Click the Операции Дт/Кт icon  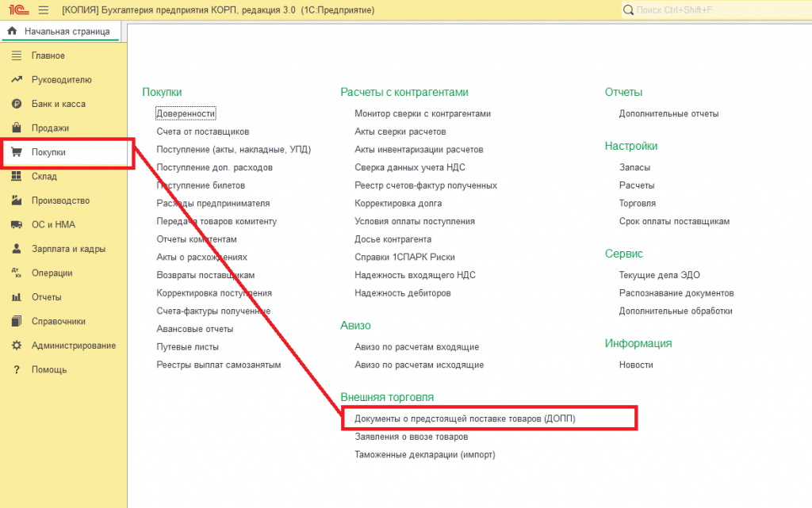coord(17,273)
